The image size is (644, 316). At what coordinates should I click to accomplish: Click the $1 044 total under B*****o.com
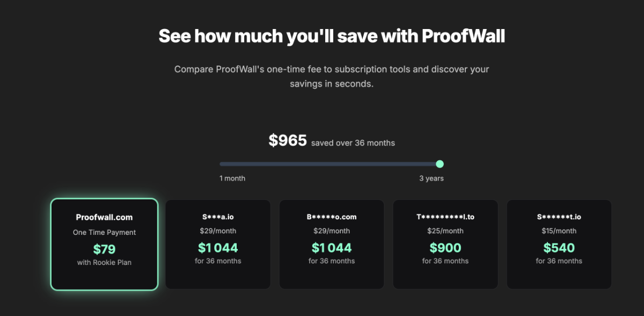click(x=332, y=248)
